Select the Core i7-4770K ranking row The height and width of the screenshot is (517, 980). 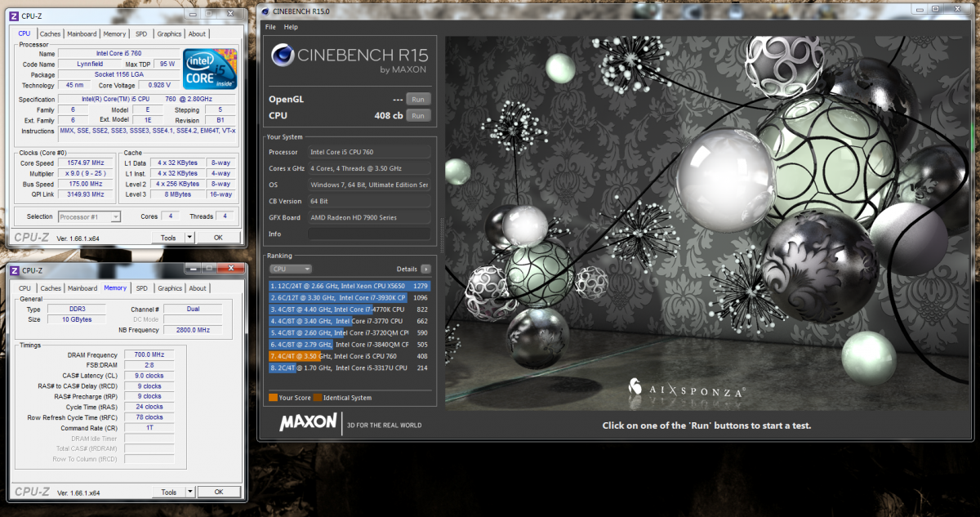(x=350, y=310)
